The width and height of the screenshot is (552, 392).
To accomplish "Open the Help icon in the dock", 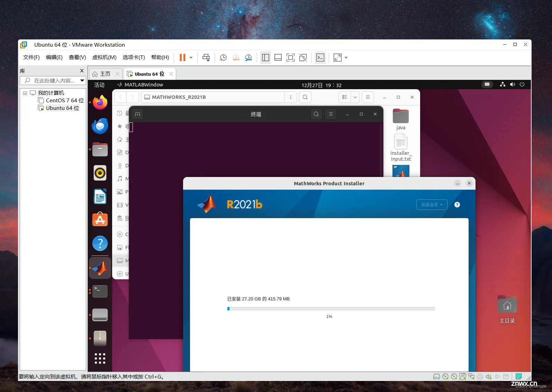I will pos(100,243).
